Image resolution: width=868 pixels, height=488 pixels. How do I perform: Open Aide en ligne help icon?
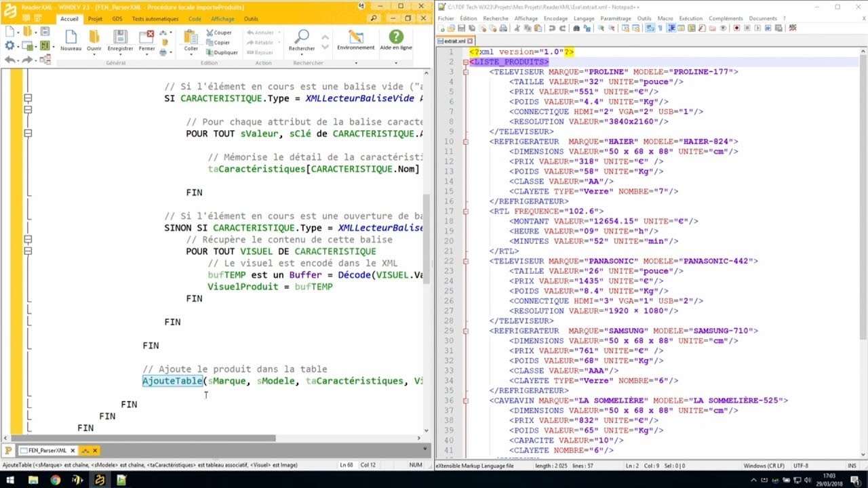(x=396, y=37)
